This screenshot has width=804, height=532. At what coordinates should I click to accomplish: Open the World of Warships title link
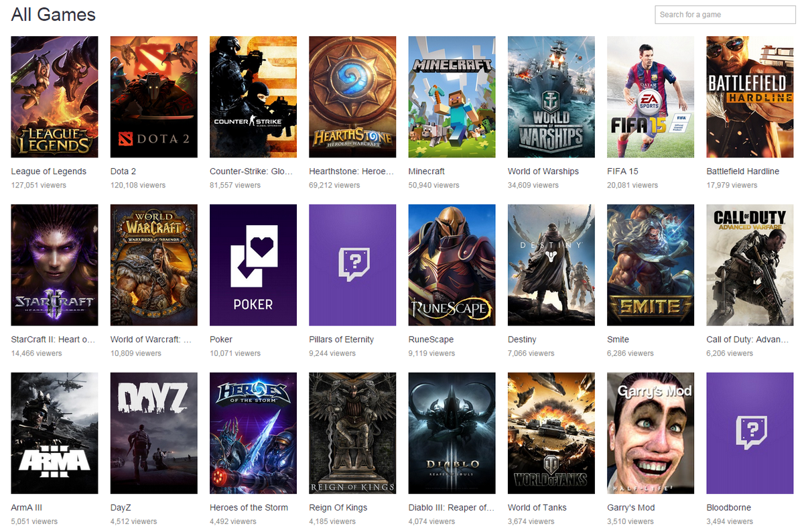[543, 172]
